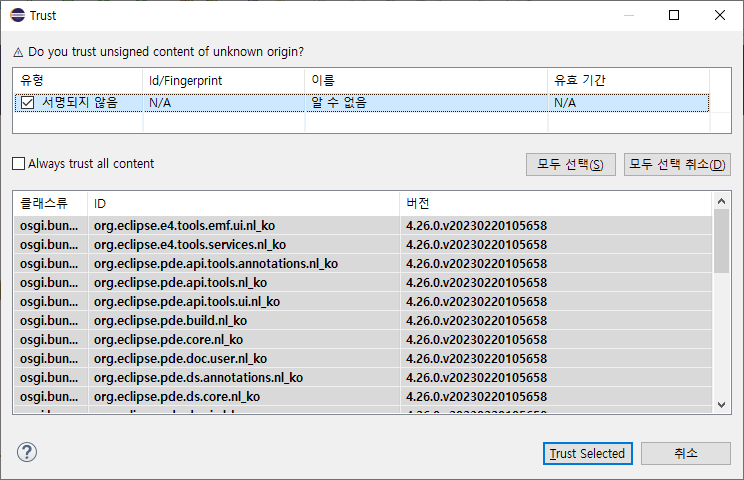Viewport: 744px width, 480px height.
Task: Click the 유효 기간 column header
Action: pyautogui.click(x=629, y=81)
